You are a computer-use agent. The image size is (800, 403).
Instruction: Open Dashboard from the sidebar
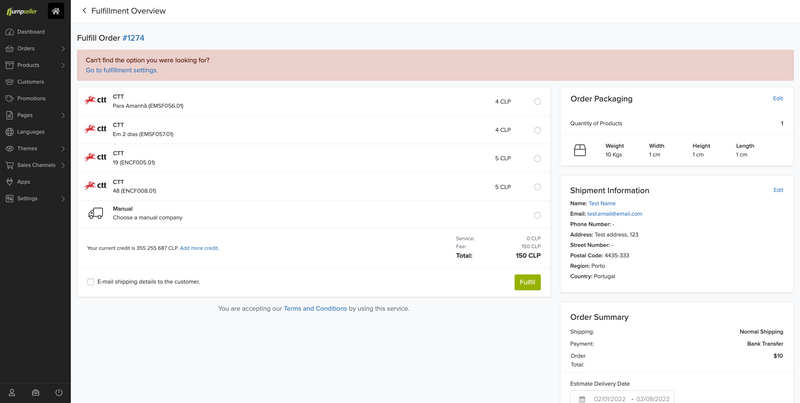(30, 32)
